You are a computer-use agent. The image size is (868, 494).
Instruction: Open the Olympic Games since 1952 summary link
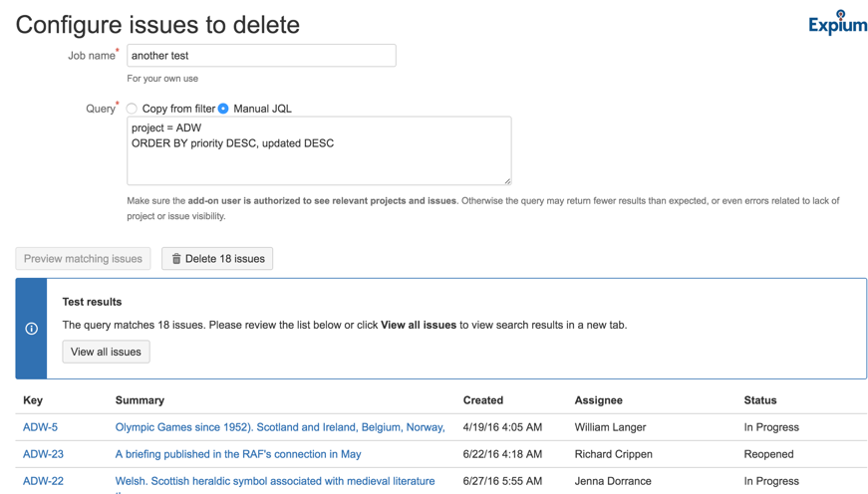point(280,427)
